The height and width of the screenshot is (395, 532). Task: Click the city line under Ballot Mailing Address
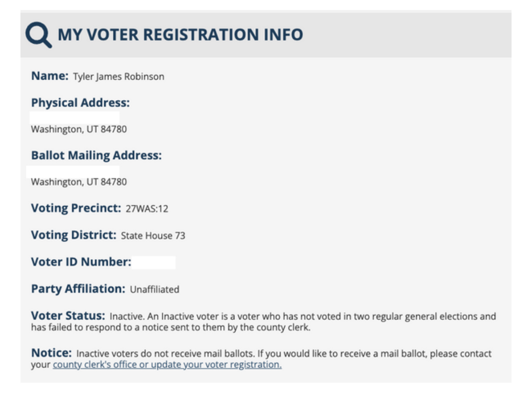[79, 182]
